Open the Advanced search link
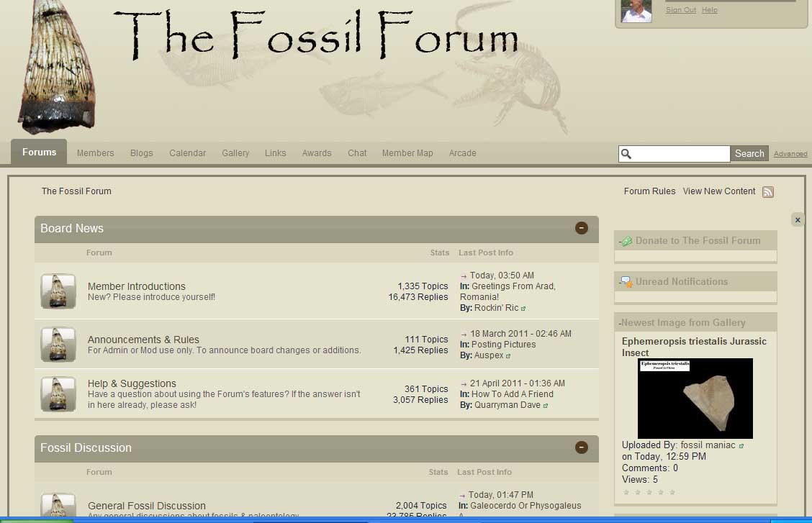Screen dimensions: 812x523 pos(790,154)
